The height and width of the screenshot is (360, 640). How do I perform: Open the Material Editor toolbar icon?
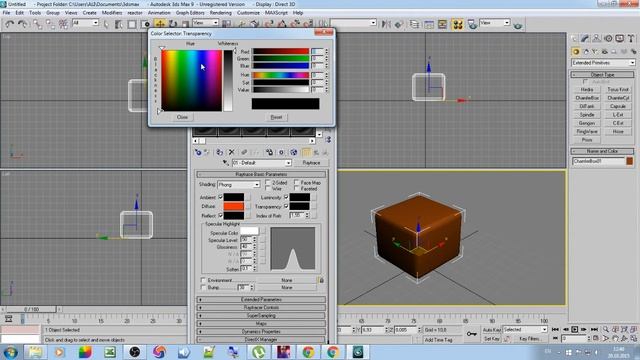[x=458, y=24]
